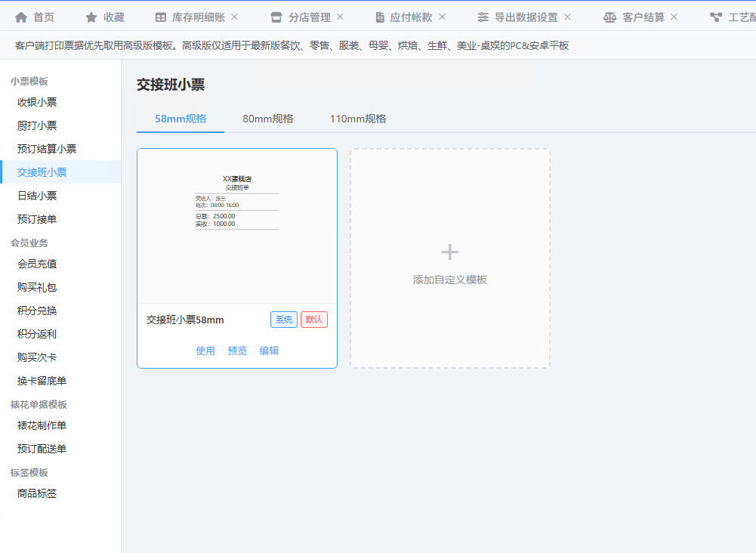Click the store icon of 分店管理 tab
This screenshot has height=553, width=756.
pyautogui.click(x=276, y=17)
